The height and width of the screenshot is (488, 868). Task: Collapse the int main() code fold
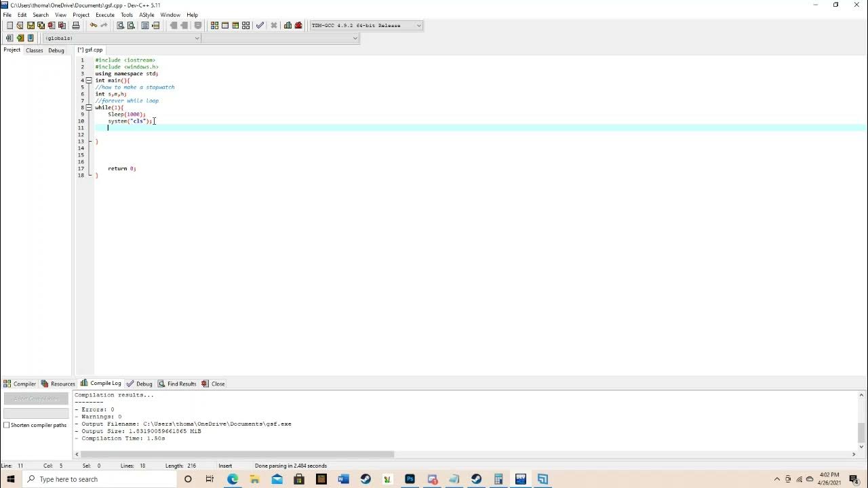click(x=89, y=81)
